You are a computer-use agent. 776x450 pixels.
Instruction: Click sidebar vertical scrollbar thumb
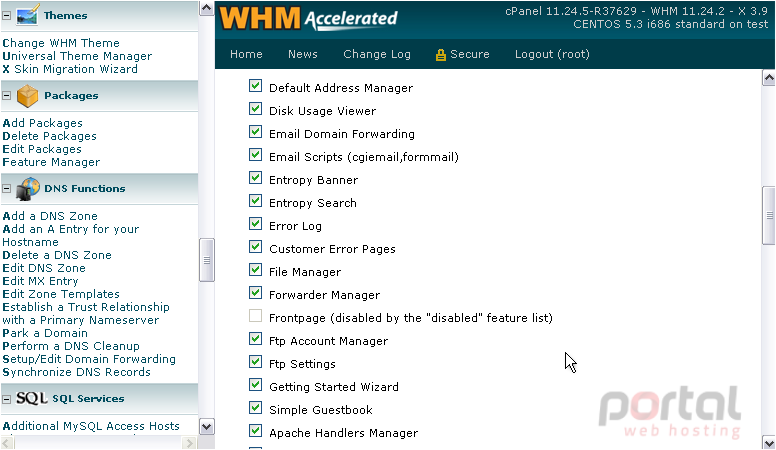(x=206, y=260)
